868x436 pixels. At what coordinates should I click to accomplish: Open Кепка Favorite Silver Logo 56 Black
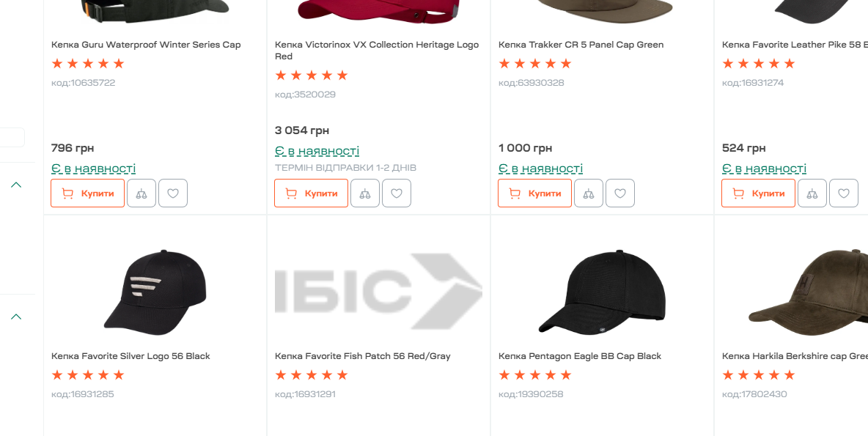(x=130, y=356)
